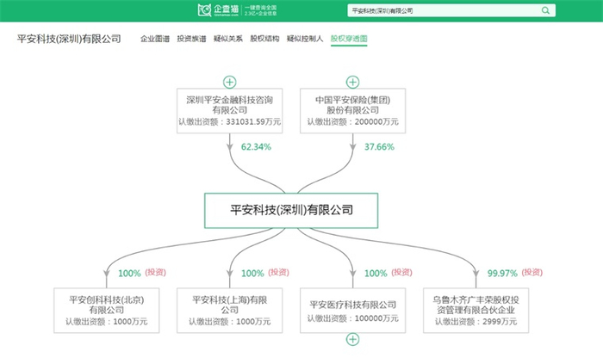
Task: Click the search magnifier icon
Action: [545, 10]
